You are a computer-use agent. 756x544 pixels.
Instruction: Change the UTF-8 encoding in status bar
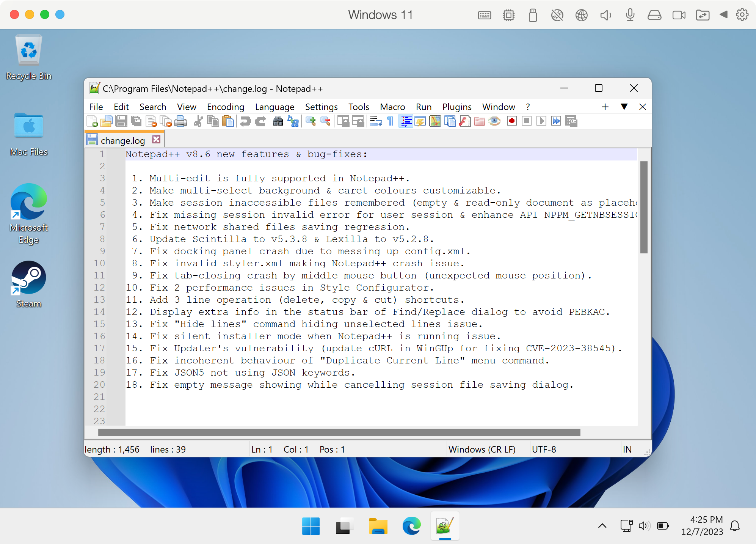coord(544,449)
